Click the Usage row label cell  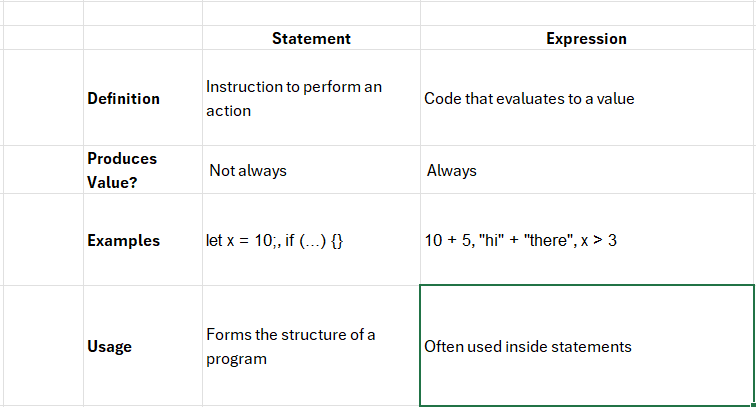point(143,346)
